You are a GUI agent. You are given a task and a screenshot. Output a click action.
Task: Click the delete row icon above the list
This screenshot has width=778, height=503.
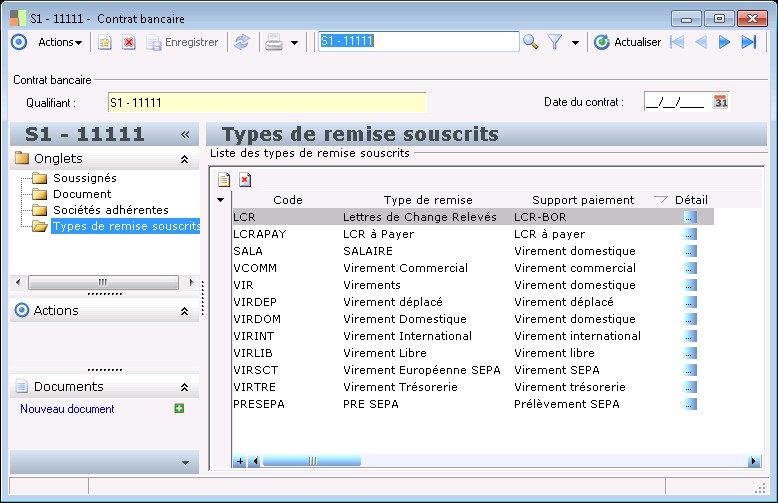click(x=244, y=179)
